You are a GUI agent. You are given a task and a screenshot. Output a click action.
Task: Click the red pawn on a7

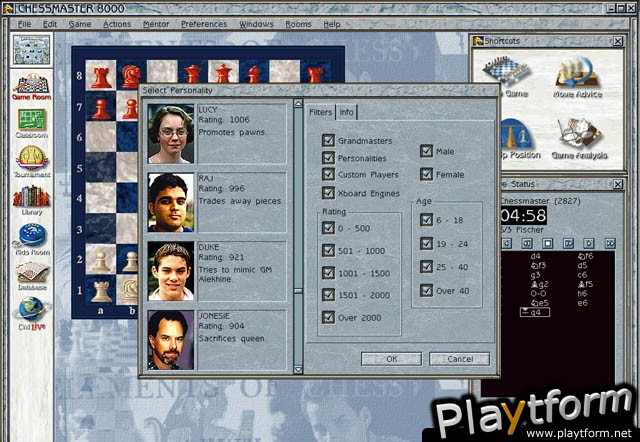coord(101,109)
